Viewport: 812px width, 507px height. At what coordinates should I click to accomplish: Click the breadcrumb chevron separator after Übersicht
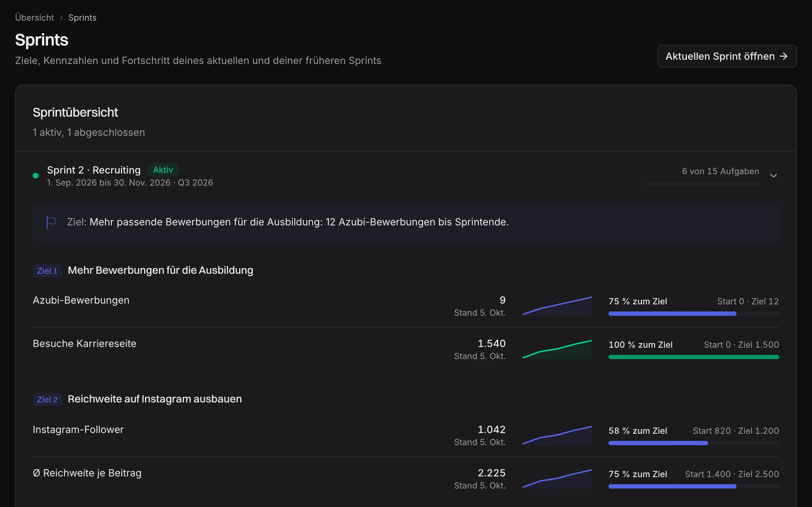coord(61,18)
